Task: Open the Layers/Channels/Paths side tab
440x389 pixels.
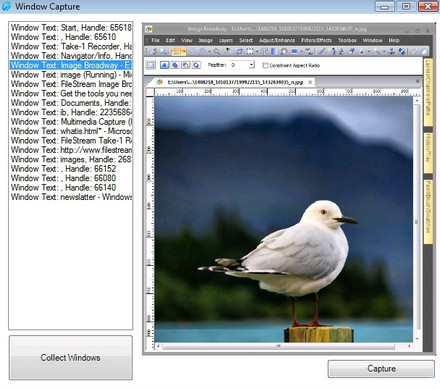Action: point(428,92)
